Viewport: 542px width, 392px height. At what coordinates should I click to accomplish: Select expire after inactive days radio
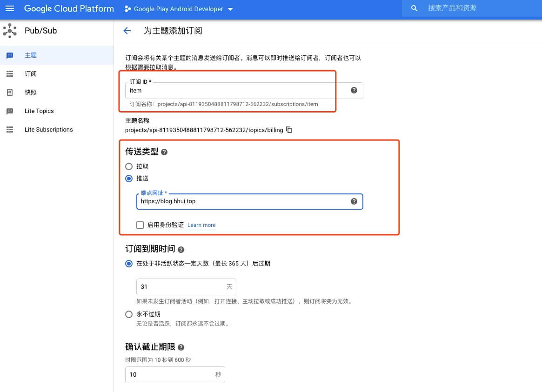[129, 264]
